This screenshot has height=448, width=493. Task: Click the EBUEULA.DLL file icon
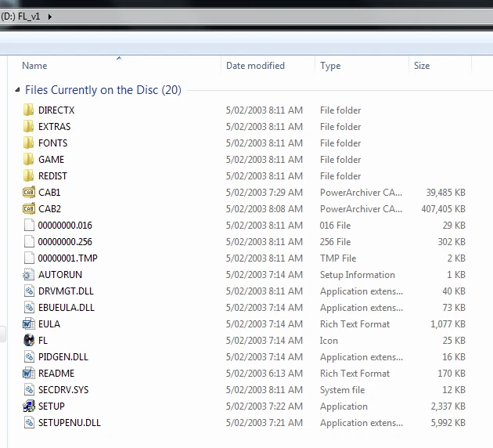(x=29, y=307)
